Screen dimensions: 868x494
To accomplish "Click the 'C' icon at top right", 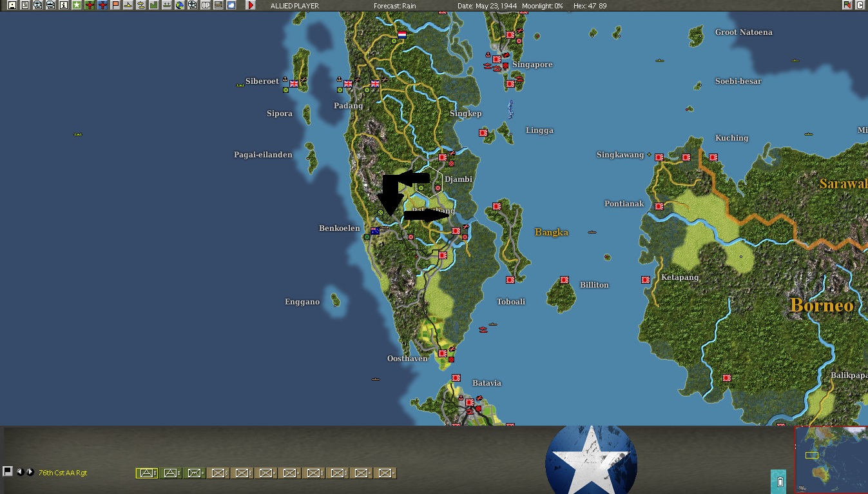I will 860,5.
